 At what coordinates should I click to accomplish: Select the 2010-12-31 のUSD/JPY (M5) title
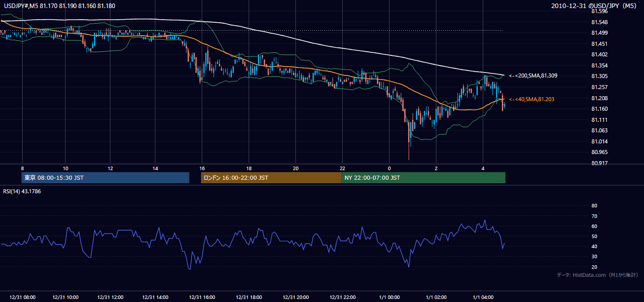tap(594, 6)
